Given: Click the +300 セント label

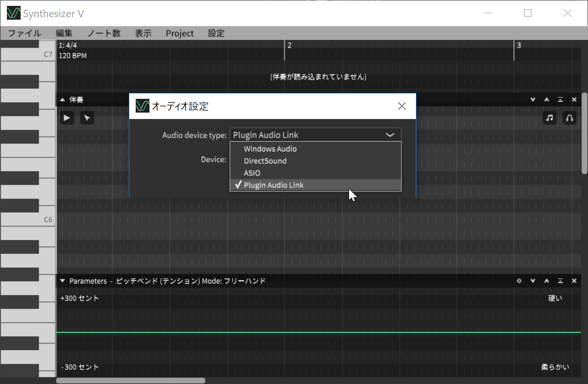Looking at the screenshot, I should click(x=80, y=298).
